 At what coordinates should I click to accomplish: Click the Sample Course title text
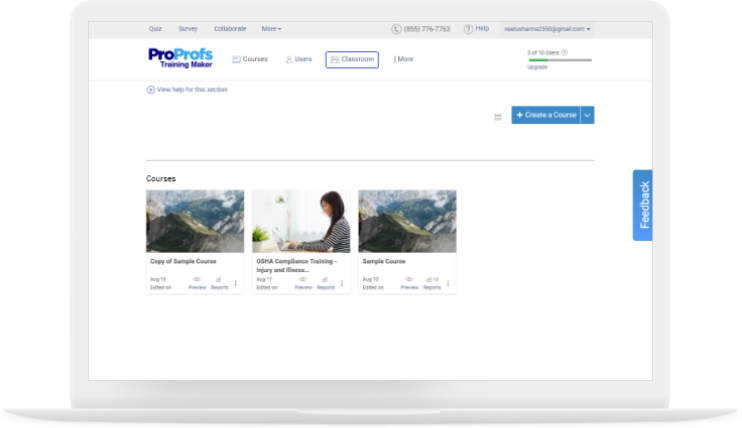click(x=384, y=261)
